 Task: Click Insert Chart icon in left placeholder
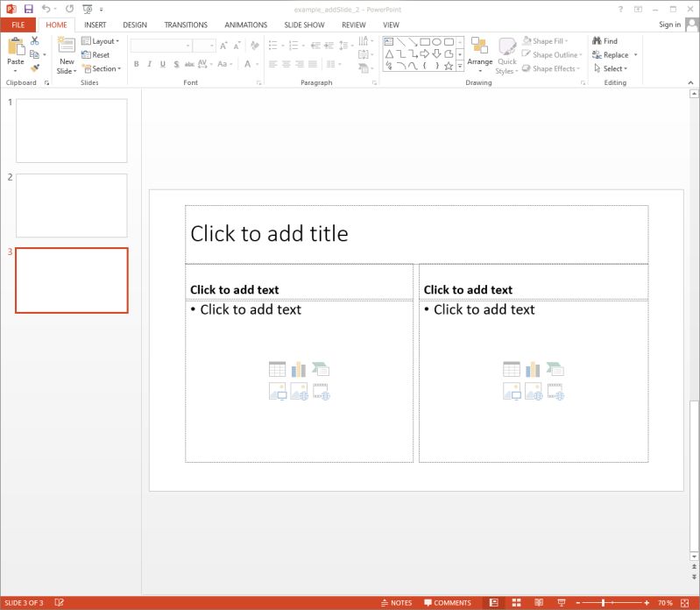click(299, 369)
